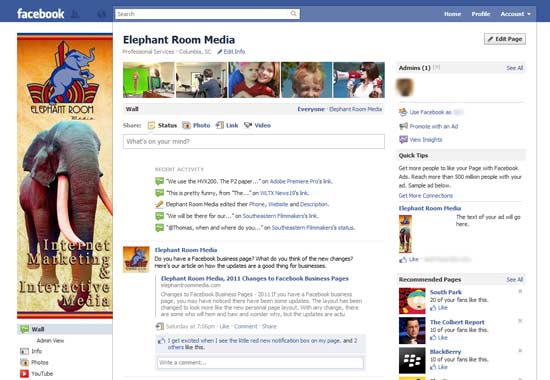Click Share under the post
The image size is (550, 380).
[x=269, y=326]
